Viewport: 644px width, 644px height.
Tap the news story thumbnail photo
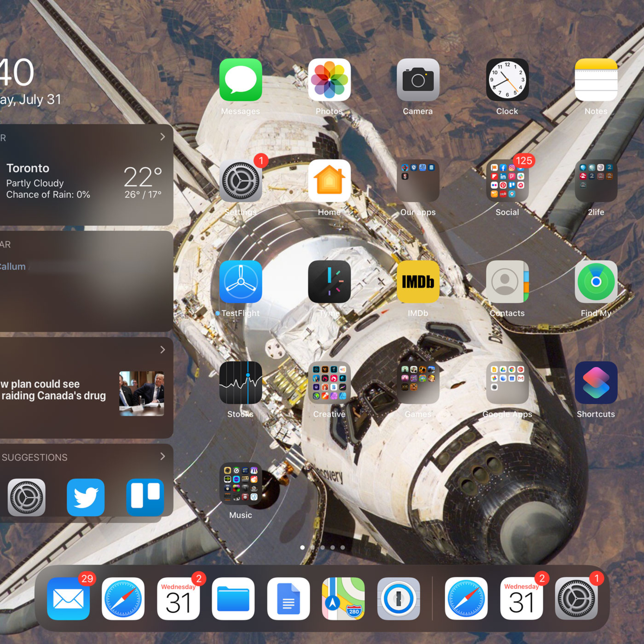point(142,393)
